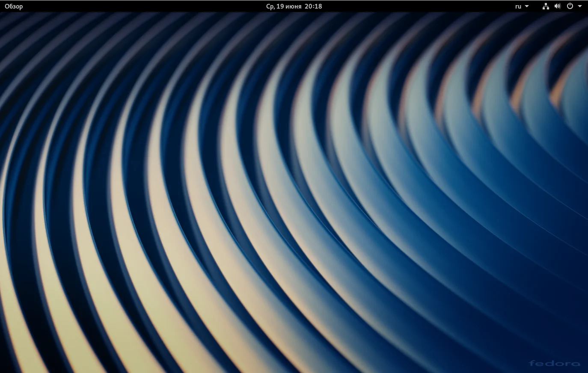Click the letter "f" of the fedora watermark
Screen dimensions: 588x373
(x=532, y=363)
